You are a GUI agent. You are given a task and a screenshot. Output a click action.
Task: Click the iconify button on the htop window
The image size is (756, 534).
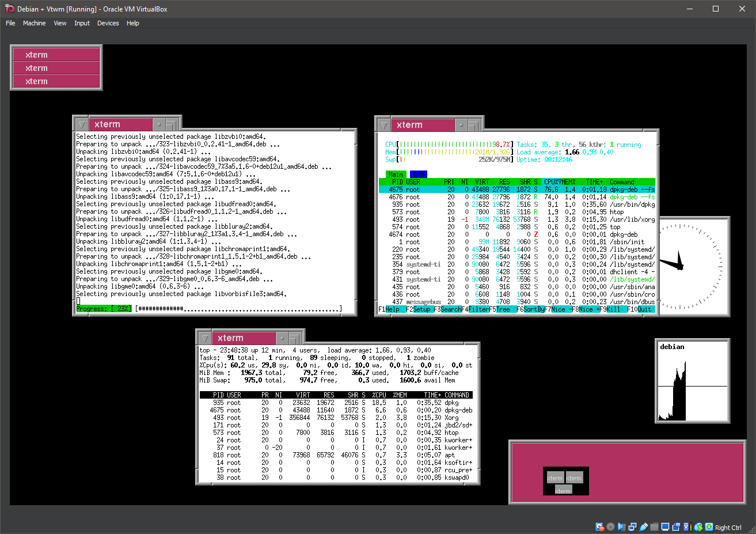tap(461, 124)
